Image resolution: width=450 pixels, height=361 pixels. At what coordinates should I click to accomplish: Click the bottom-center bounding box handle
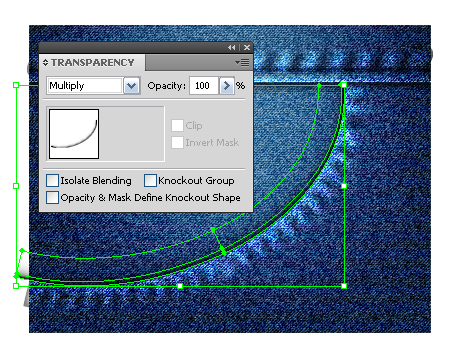[180, 286]
